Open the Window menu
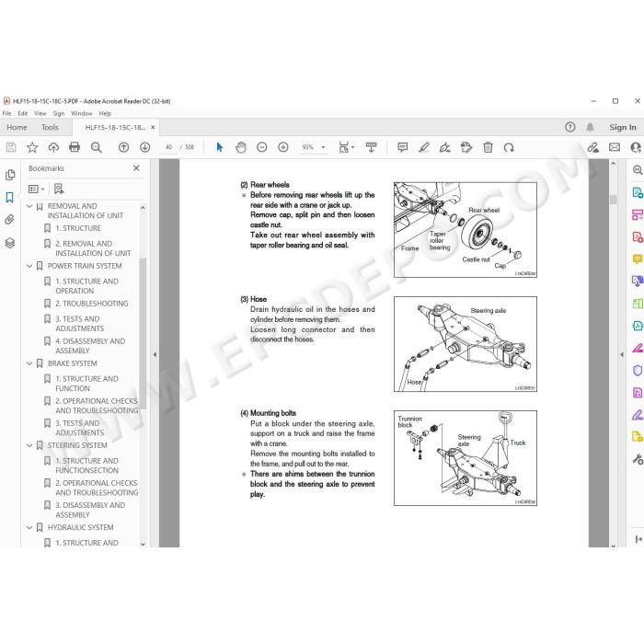 point(81,113)
